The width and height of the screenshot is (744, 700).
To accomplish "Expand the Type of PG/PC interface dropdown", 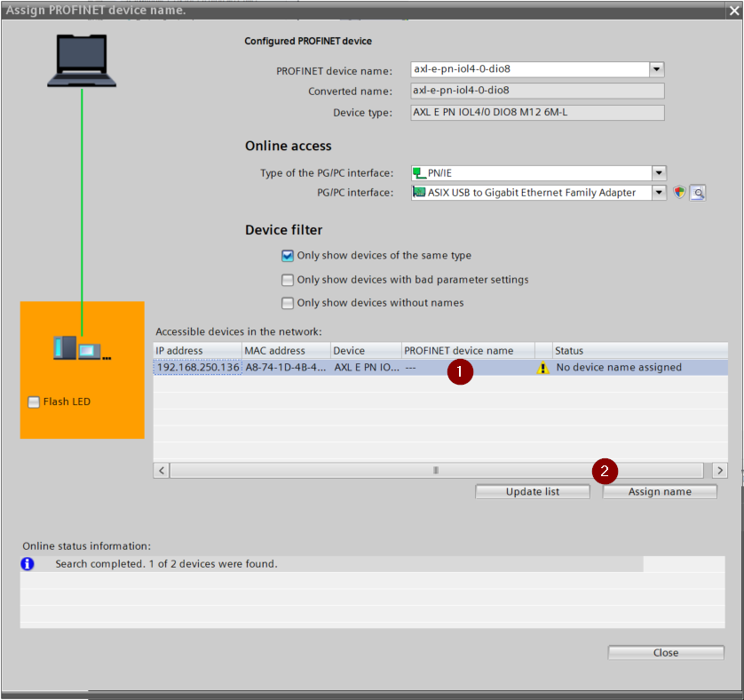I will tap(659, 173).
